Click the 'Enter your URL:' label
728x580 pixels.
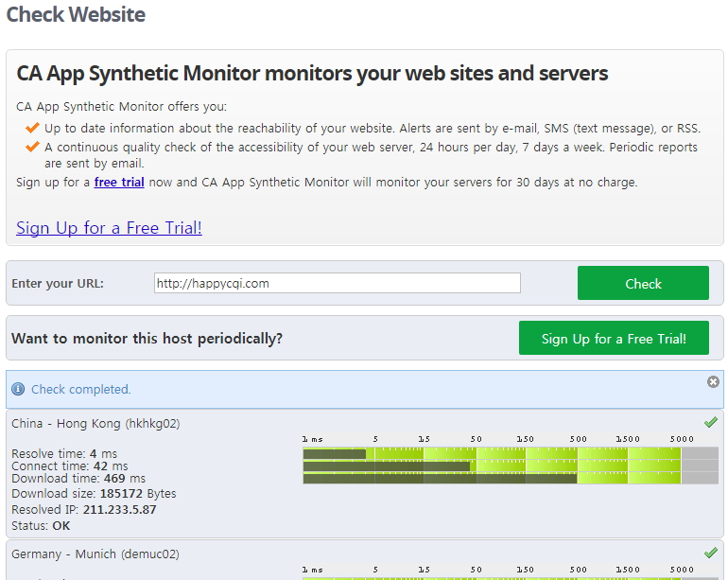point(58,283)
